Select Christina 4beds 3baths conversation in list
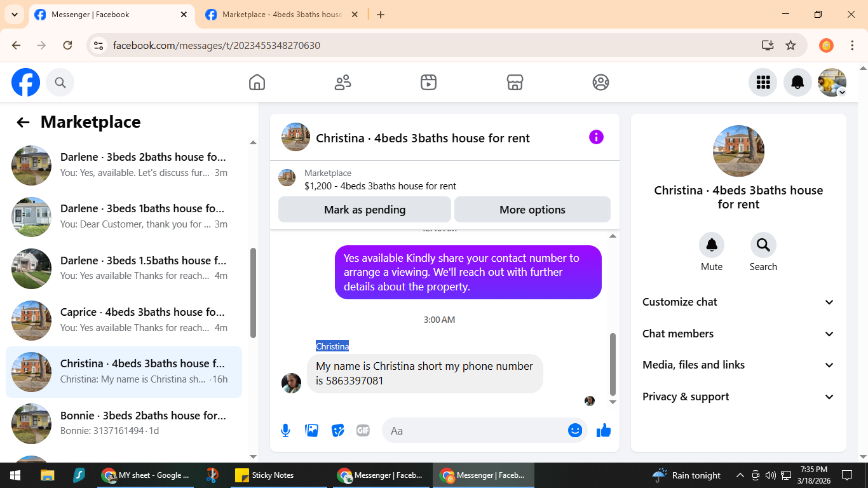 pos(124,372)
